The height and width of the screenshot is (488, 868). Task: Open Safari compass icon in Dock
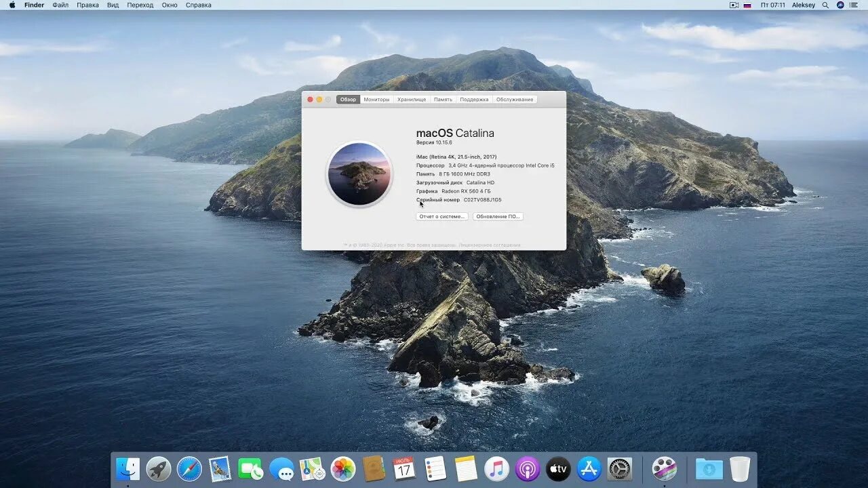(x=189, y=468)
